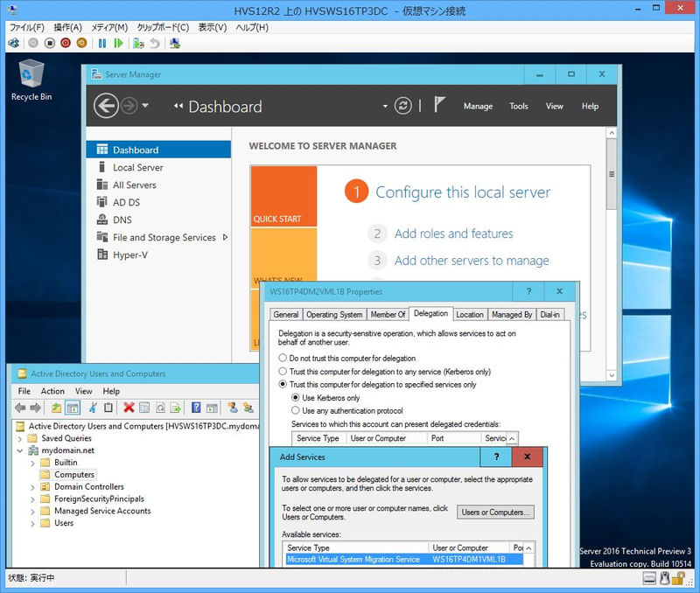This screenshot has width=700, height=593.
Task: Click the Create new user icon in ADUC
Action: pyautogui.click(x=232, y=408)
